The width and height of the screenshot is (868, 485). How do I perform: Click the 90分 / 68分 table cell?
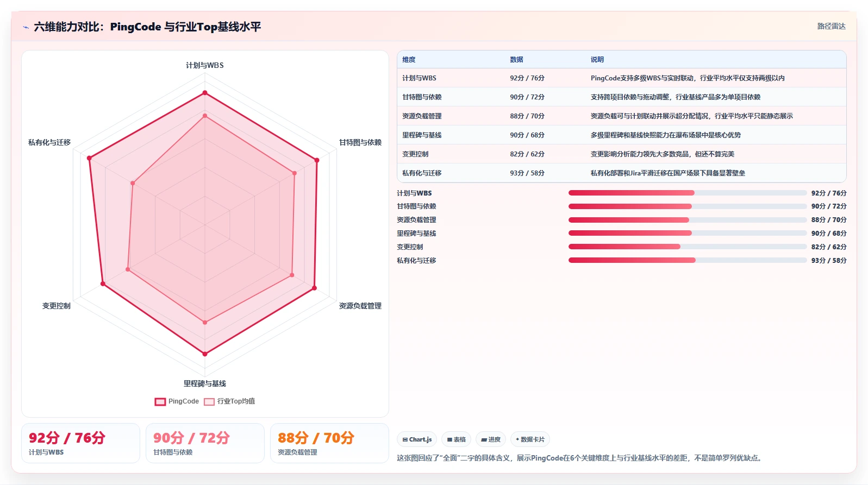click(527, 135)
